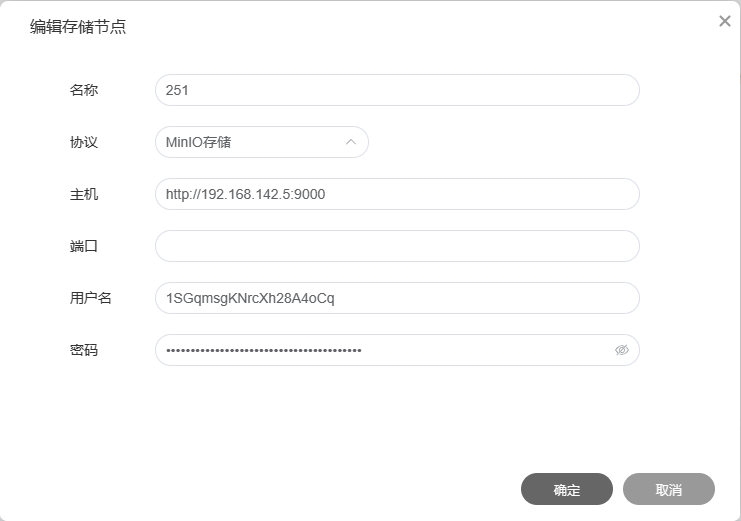Click the chevron arrow in the 协议 selector

pyautogui.click(x=351, y=142)
